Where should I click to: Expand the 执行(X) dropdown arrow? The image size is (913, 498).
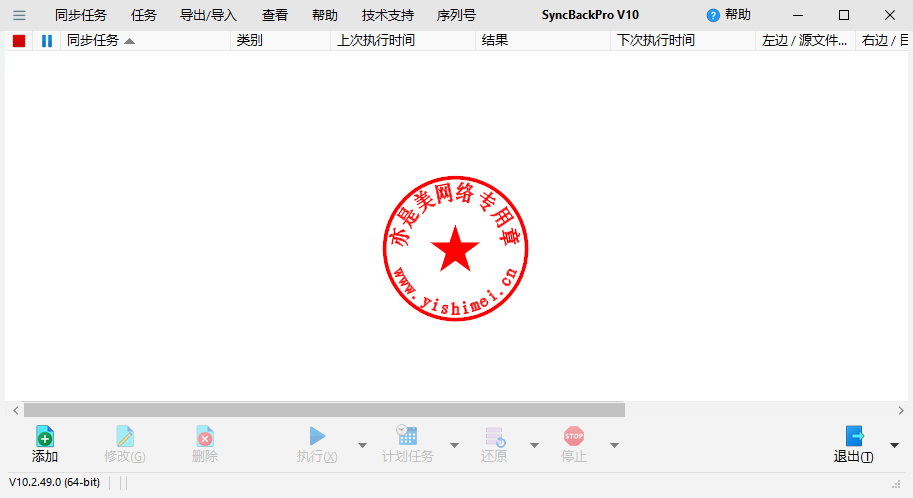pyautogui.click(x=362, y=446)
